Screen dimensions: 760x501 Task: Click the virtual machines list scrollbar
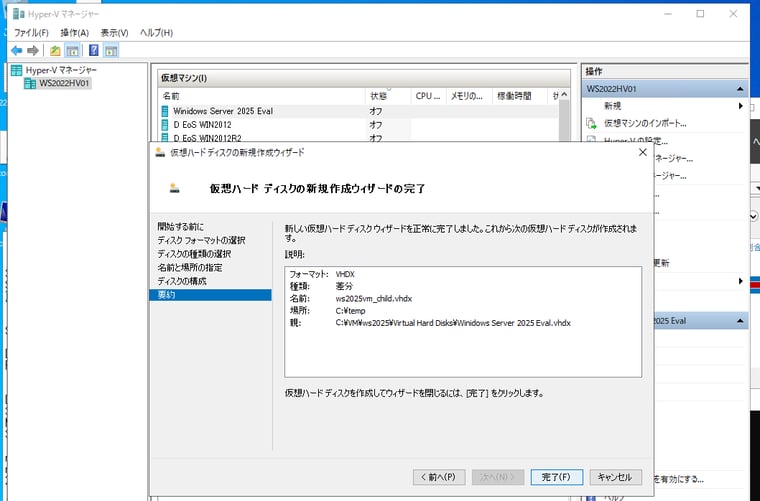click(x=564, y=122)
